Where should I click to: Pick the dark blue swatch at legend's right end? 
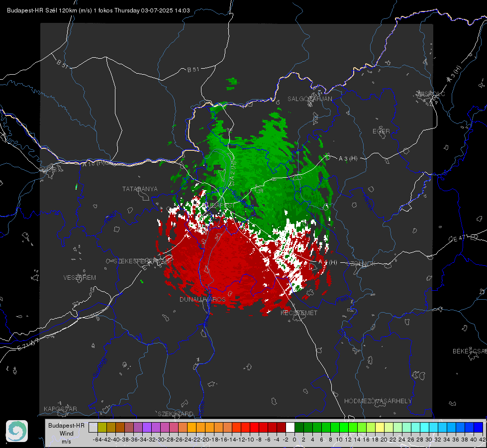tap(479, 427)
